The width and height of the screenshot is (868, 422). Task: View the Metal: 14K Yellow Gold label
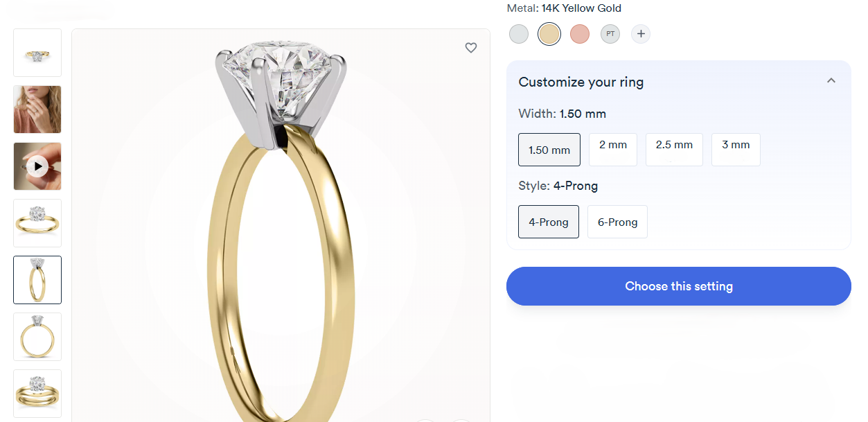[563, 8]
